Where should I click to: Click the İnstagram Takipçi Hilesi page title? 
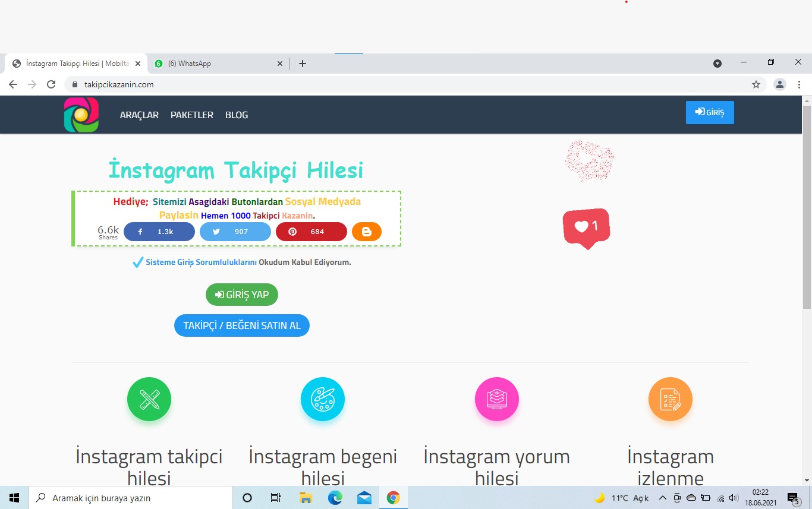[x=236, y=170]
